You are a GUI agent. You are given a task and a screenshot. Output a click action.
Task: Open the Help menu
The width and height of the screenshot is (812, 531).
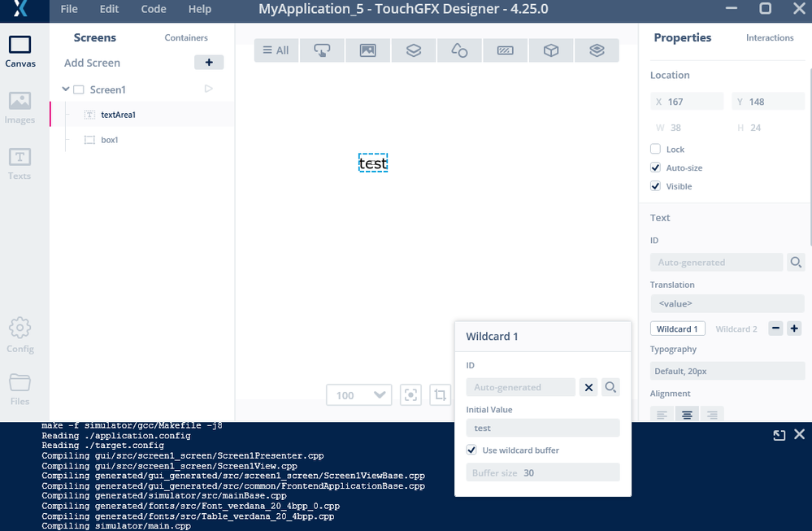(x=199, y=9)
